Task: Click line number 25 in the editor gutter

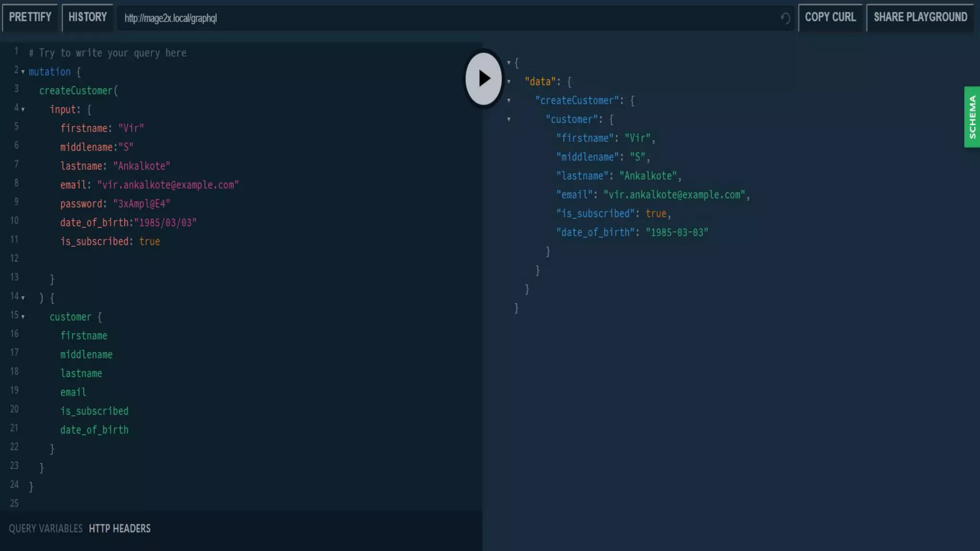Action: [14, 504]
